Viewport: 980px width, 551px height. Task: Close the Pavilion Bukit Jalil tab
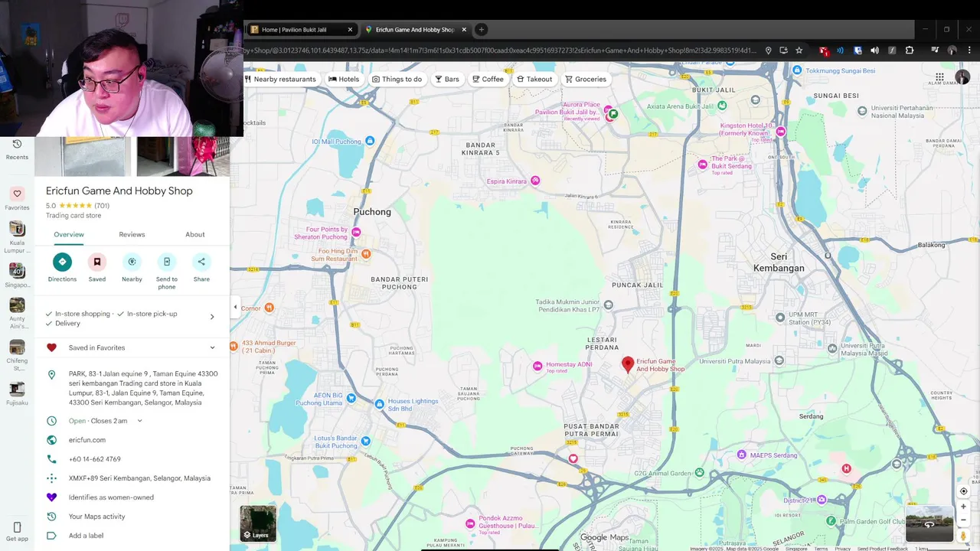[350, 30]
